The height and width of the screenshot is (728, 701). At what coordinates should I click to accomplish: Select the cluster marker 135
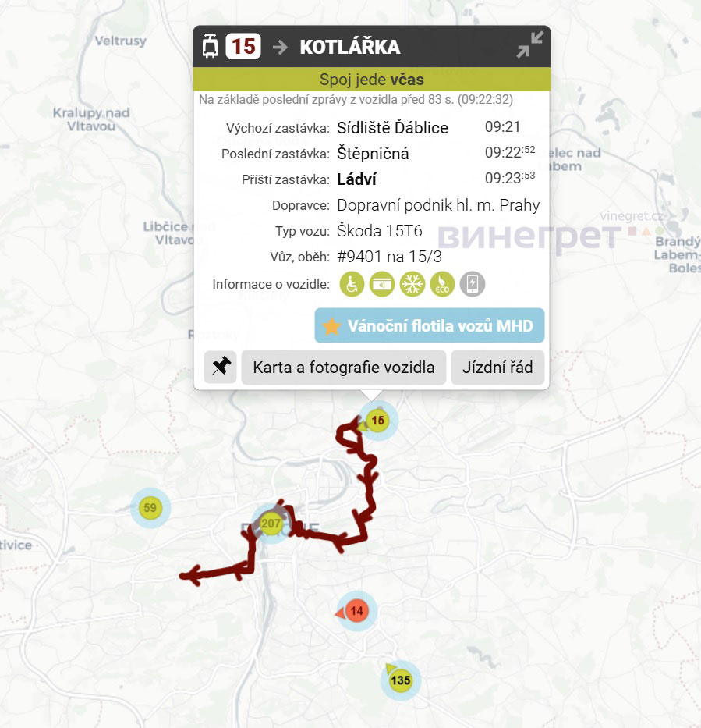(x=401, y=680)
